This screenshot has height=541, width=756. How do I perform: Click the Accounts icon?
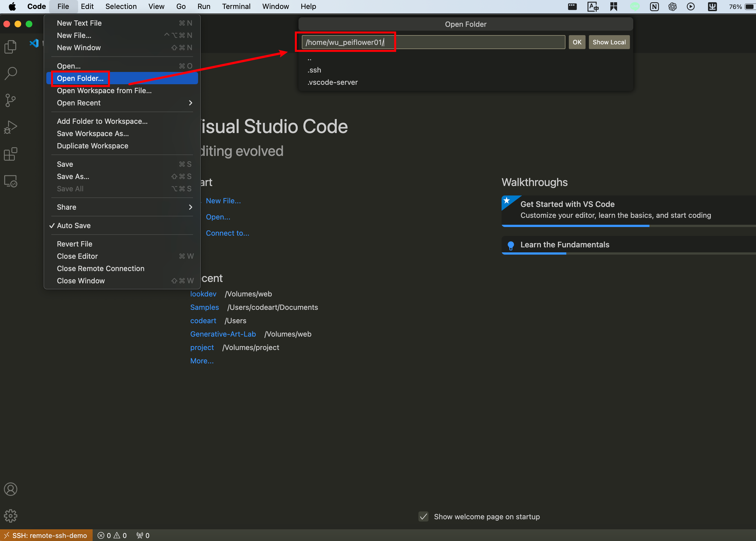11,489
